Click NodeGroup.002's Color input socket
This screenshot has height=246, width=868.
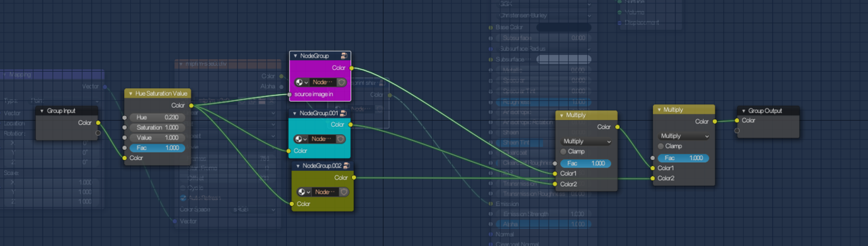pyautogui.click(x=292, y=203)
